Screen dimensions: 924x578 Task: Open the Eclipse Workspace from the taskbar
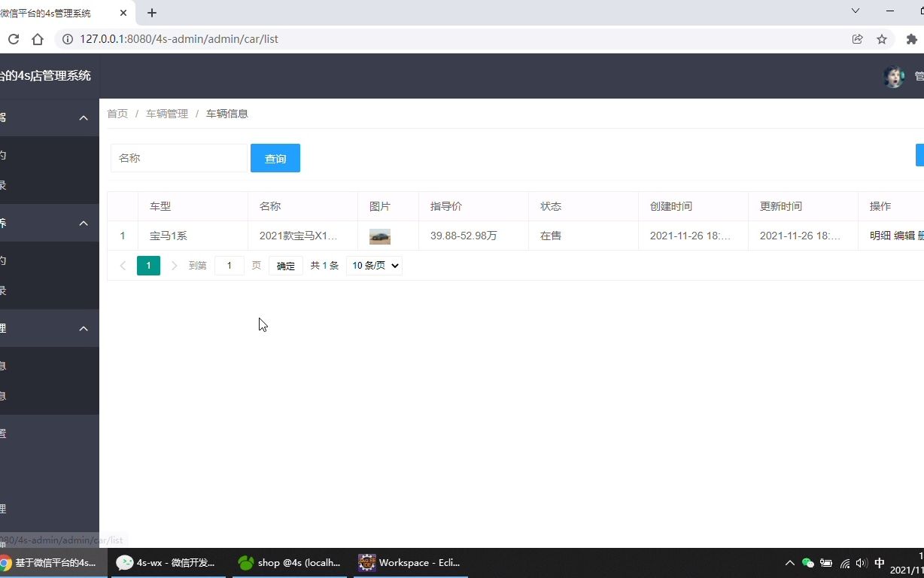pos(410,562)
